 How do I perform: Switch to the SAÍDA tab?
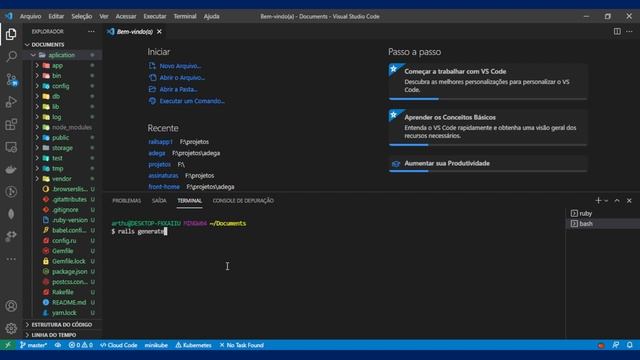tap(159, 201)
